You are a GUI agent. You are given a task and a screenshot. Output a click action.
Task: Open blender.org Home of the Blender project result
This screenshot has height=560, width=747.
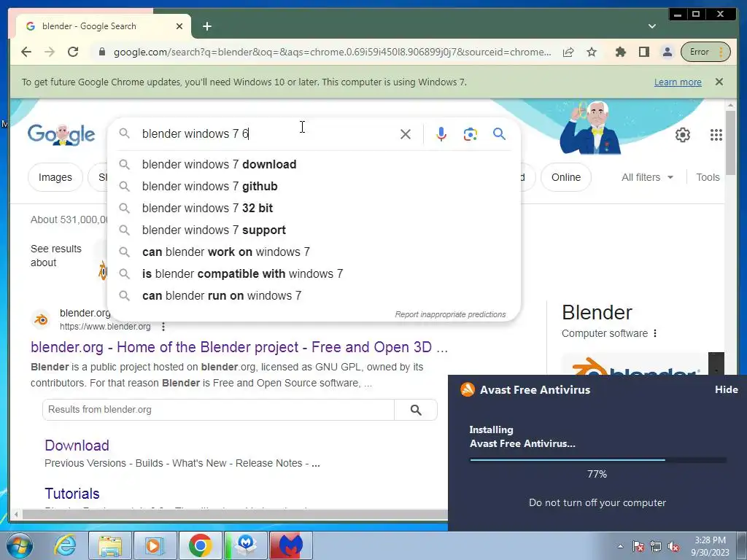coord(239,347)
